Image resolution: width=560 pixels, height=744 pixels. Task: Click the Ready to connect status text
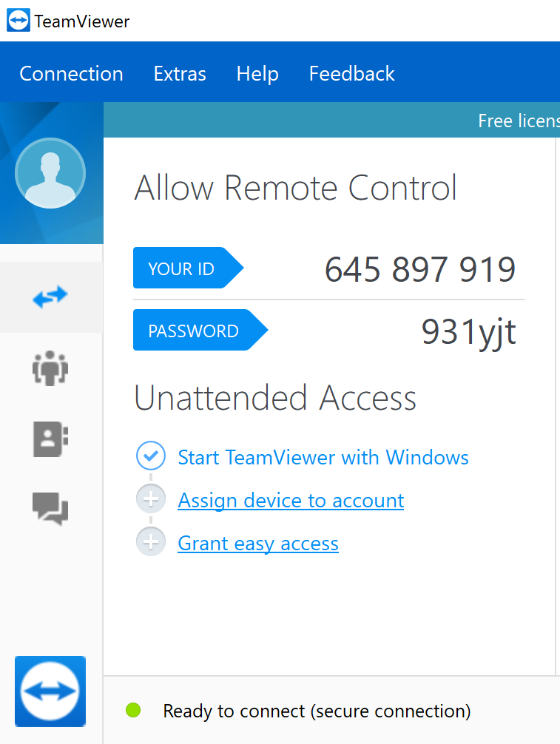click(x=317, y=711)
